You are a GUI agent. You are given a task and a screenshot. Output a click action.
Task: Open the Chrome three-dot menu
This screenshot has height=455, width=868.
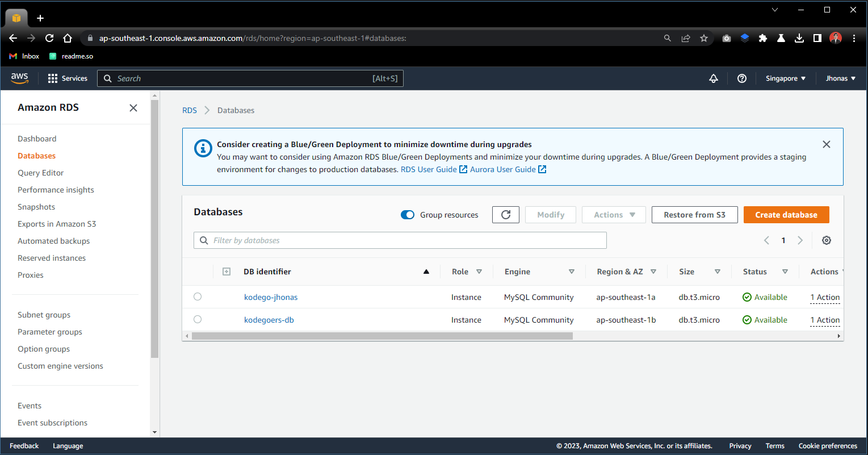coord(854,38)
